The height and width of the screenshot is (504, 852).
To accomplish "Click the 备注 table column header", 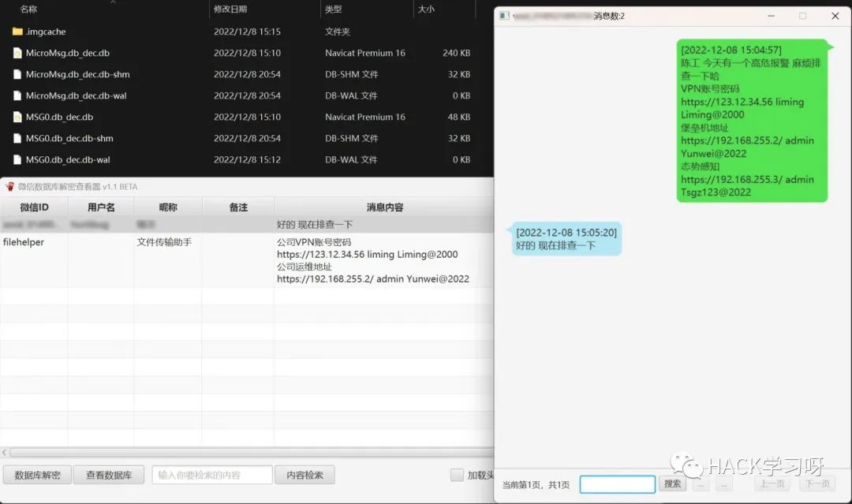I will [238, 207].
